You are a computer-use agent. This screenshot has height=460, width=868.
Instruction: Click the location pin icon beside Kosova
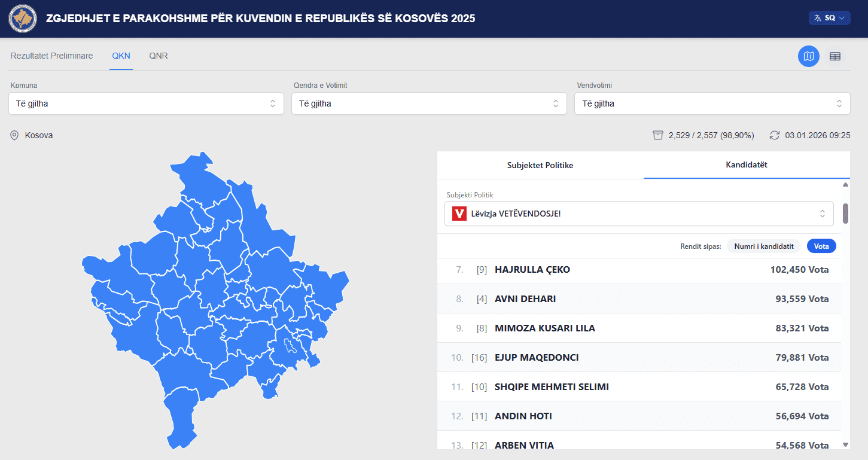(x=15, y=136)
